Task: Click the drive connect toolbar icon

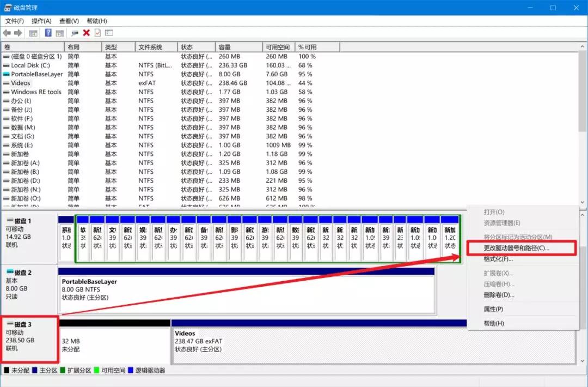Action: [75, 33]
